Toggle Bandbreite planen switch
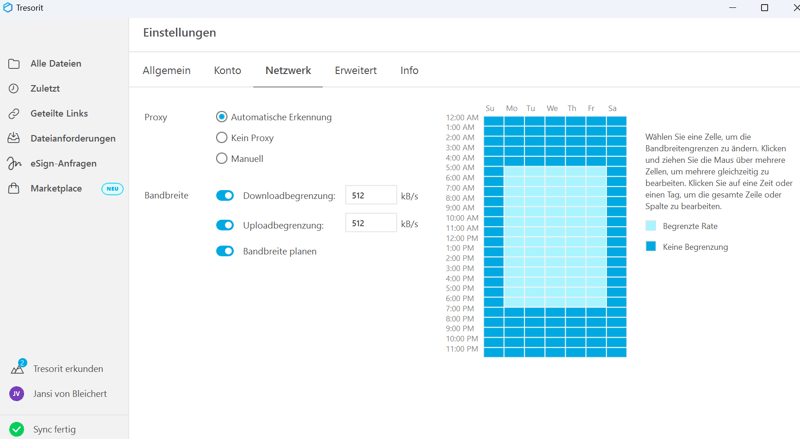Screen dimensions: 800x439 click(225, 252)
